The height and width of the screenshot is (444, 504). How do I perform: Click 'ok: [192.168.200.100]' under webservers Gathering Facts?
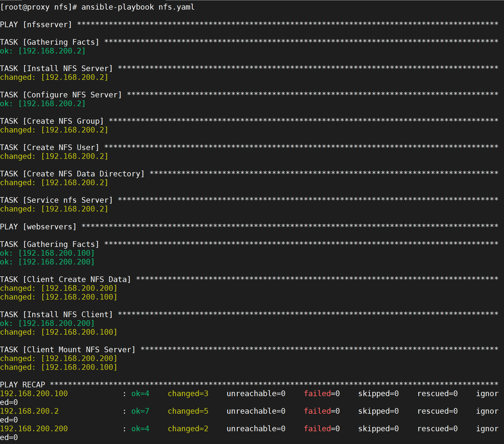(x=47, y=253)
